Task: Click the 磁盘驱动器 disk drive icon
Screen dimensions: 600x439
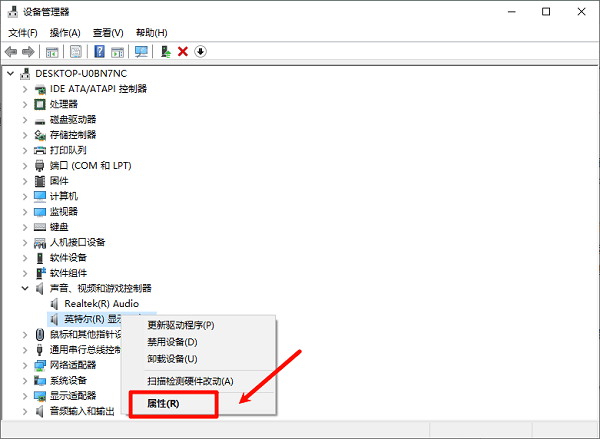Action: coord(40,121)
